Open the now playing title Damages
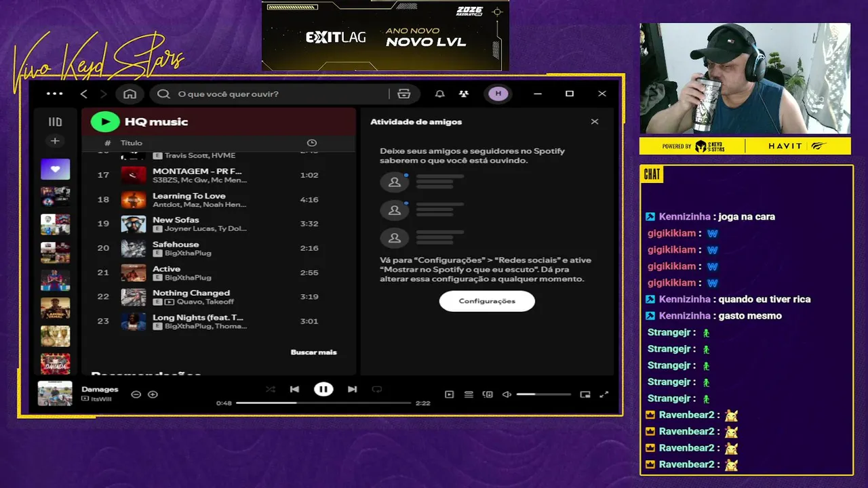This screenshot has width=868, height=488. coord(100,390)
